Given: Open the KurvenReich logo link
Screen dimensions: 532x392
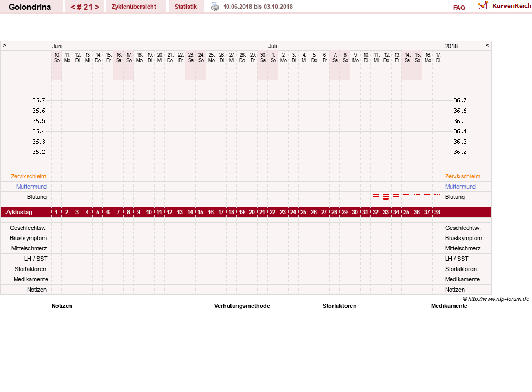Looking at the screenshot, I should point(483,5).
